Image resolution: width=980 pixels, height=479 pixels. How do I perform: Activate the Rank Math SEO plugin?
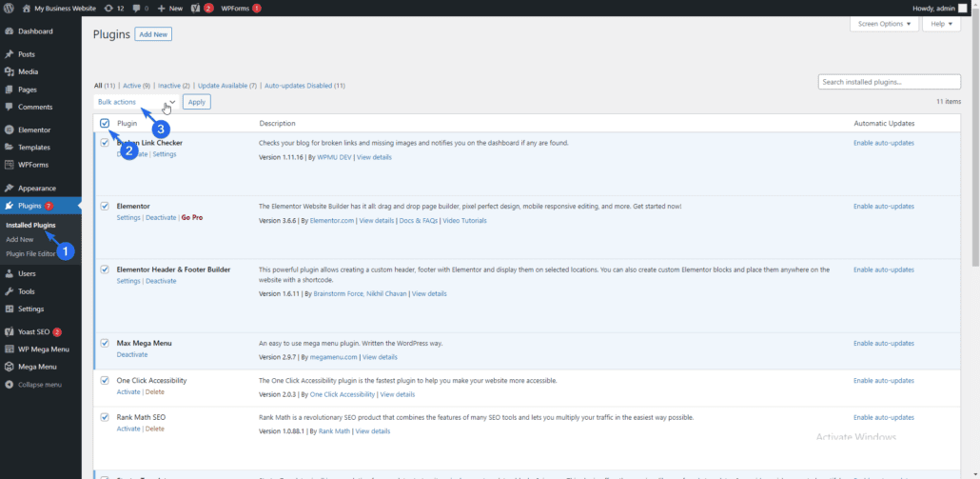pos(128,429)
